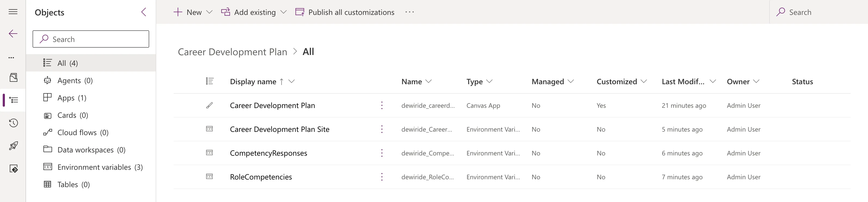Collapse the Objects pane with chevron
868x202 pixels.
(x=143, y=12)
